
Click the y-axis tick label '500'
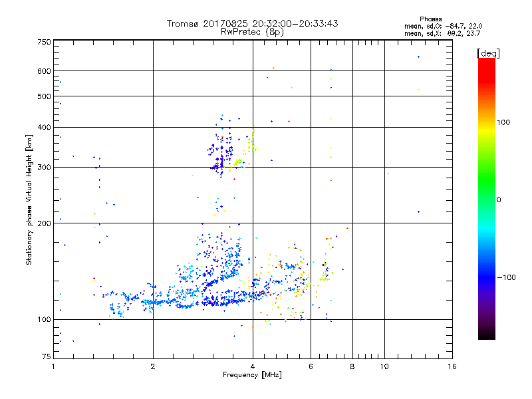tap(44, 96)
